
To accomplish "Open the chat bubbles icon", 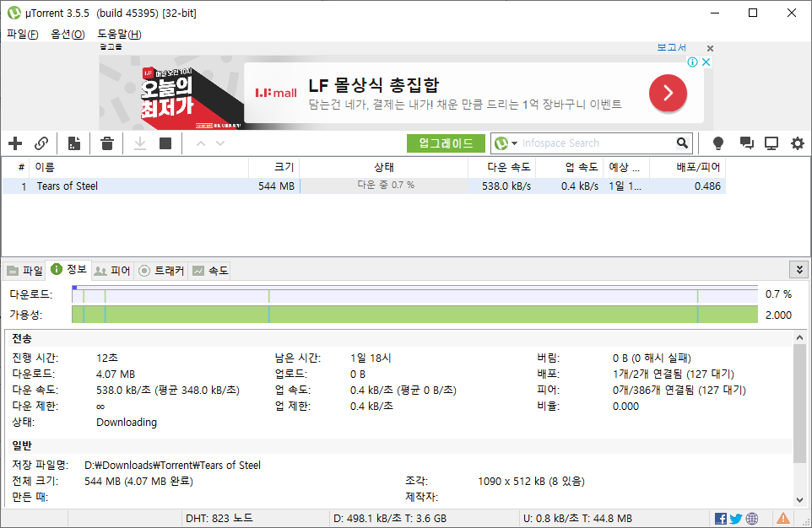I will click(x=746, y=143).
